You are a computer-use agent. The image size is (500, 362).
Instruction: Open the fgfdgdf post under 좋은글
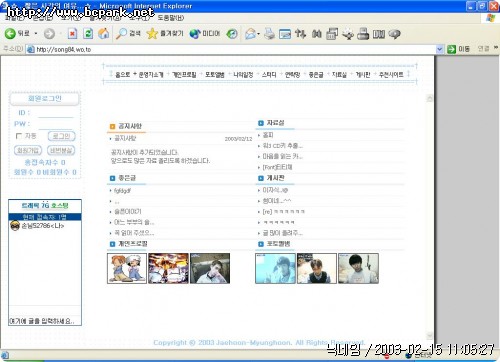coord(122,191)
